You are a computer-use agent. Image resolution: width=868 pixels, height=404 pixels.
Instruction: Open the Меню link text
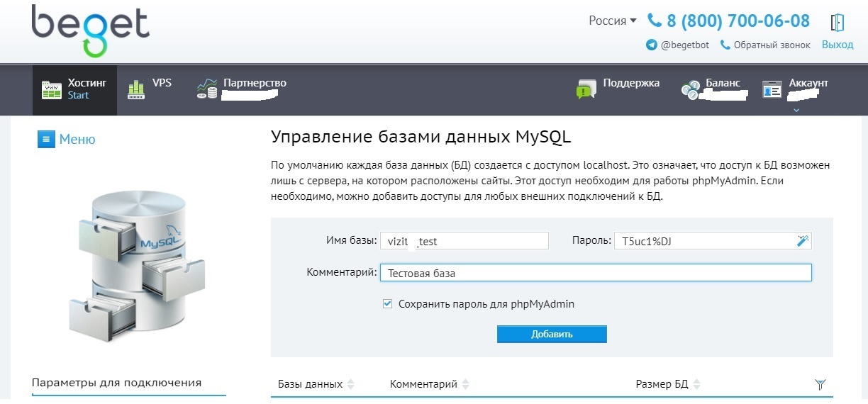point(77,139)
